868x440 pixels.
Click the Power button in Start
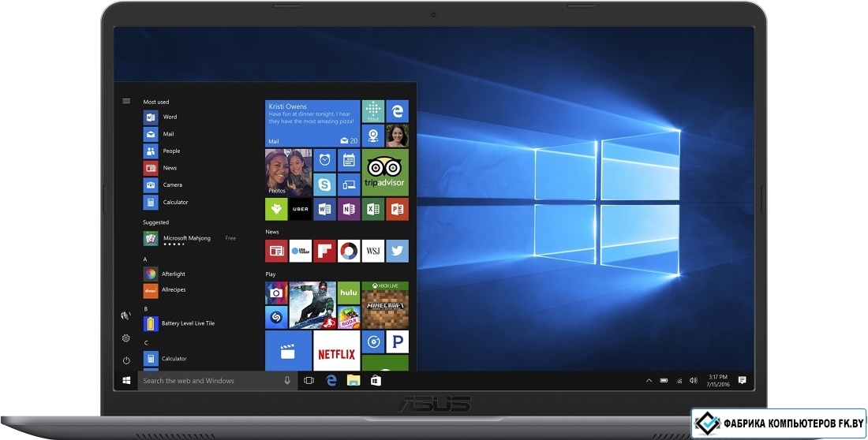pyautogui.click(x=126, y=360)
